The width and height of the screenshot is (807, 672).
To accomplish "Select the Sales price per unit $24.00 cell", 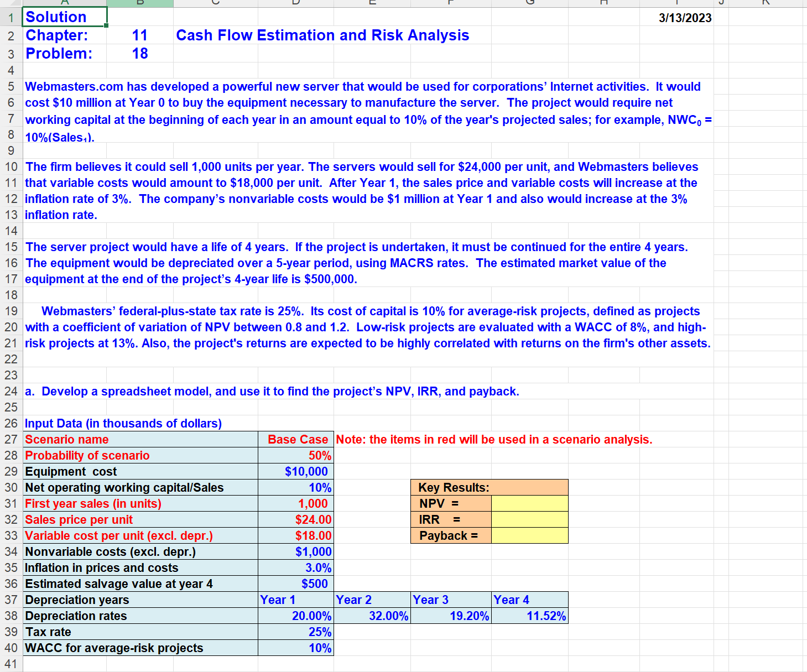I will pyautogui.click(x=296, y=519).
